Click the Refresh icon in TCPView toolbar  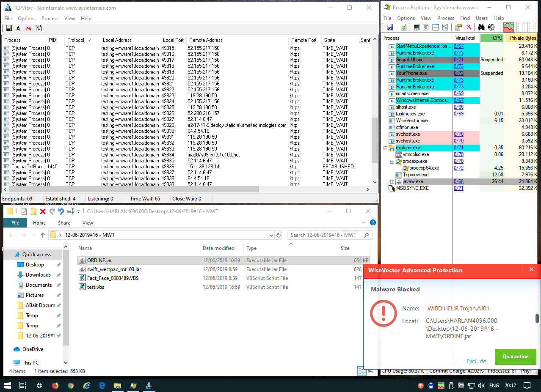click(39, 28)
